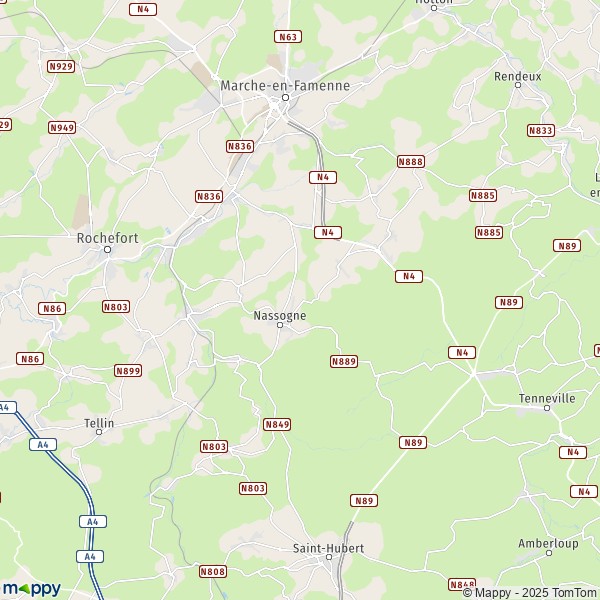
Task: Click the Mappy TomTom copyright notice
Action: (x=530, y=593)
